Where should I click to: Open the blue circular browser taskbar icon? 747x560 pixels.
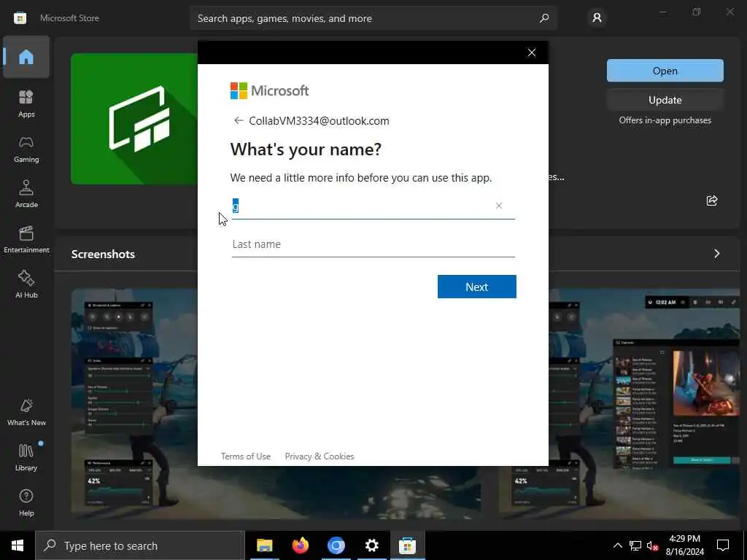(336, 545)
